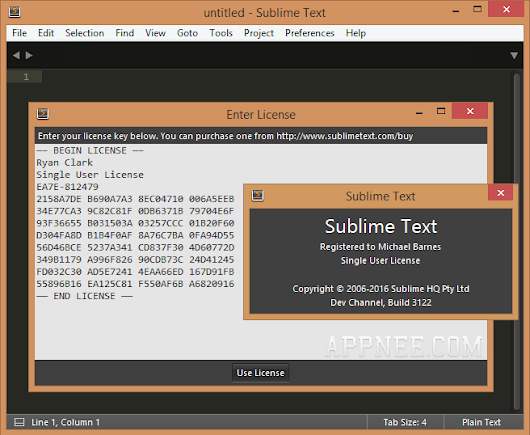Open the View menu
Image resolution: width=530 pixels, height=435 pixels.
pos(155,33)
